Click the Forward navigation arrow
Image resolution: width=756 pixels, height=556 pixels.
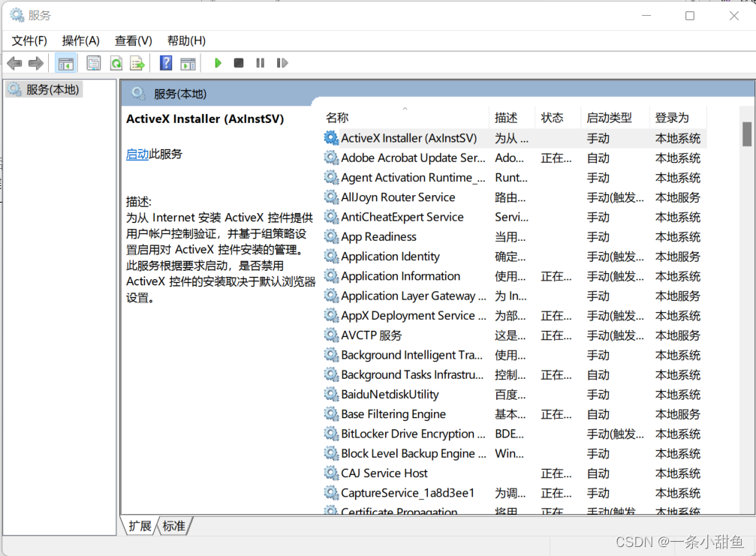35,63
